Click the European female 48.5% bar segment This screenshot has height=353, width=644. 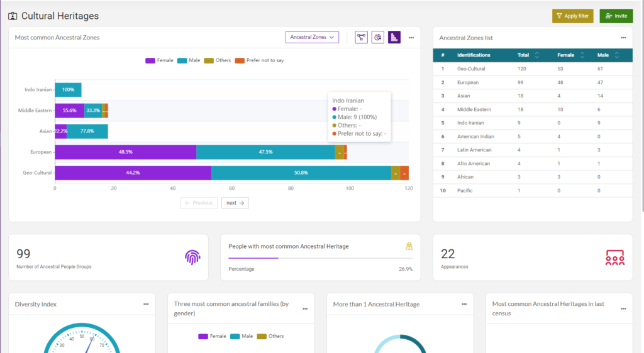pyautogui.click(x=126, y=152)
